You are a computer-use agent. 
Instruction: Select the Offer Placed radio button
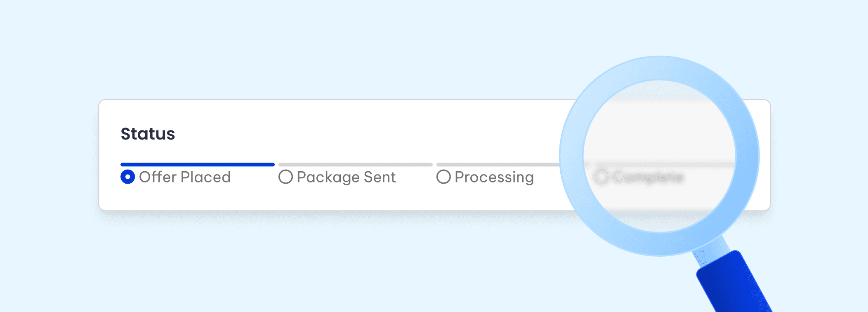tap(127, 177)
